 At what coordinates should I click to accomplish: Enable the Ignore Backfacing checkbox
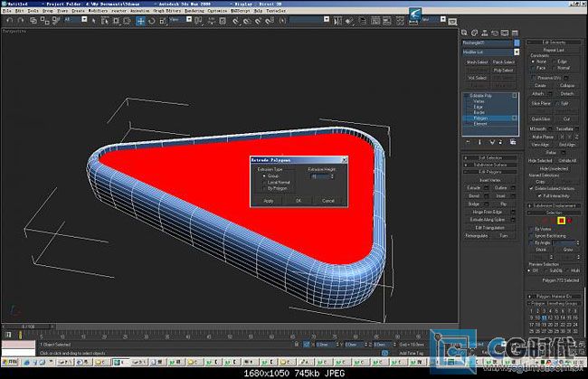531,236
